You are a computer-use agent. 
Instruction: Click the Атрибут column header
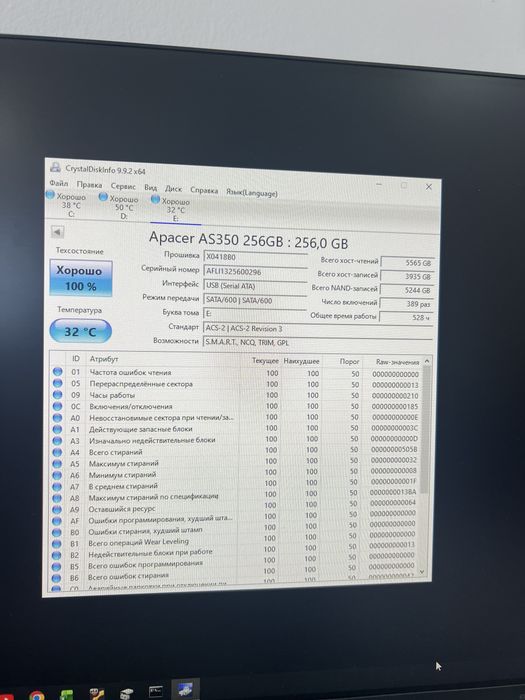104,359
